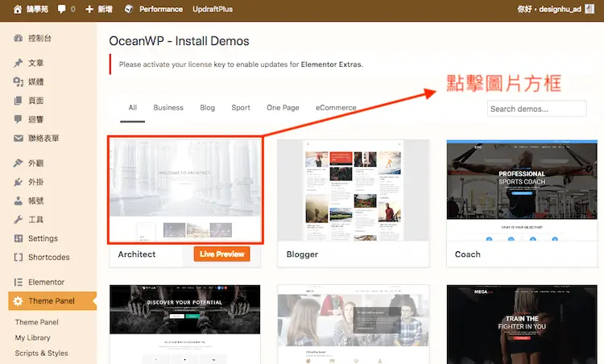
Task: Open the 頁面 pages icon
Action: pyautogui.click(x=18, y=101)
